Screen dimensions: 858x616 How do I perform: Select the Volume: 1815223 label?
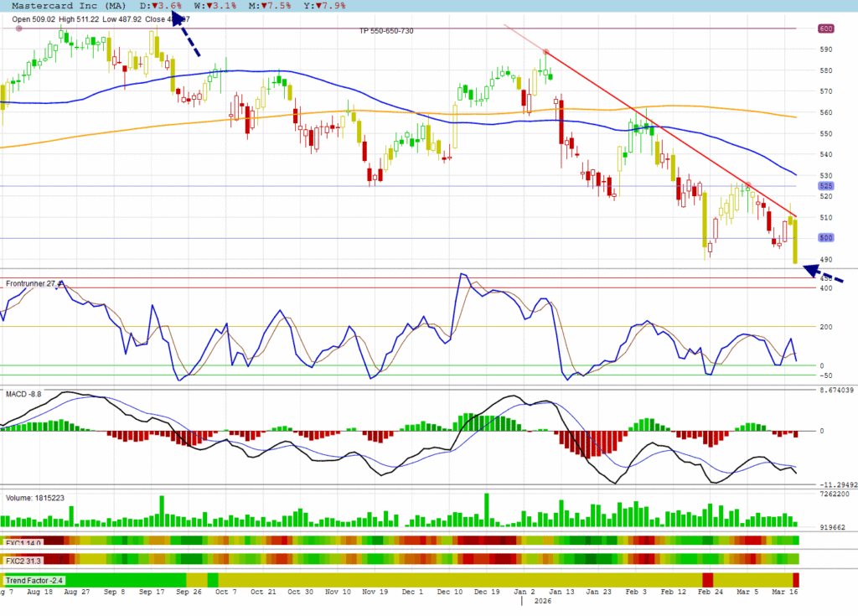35,498
